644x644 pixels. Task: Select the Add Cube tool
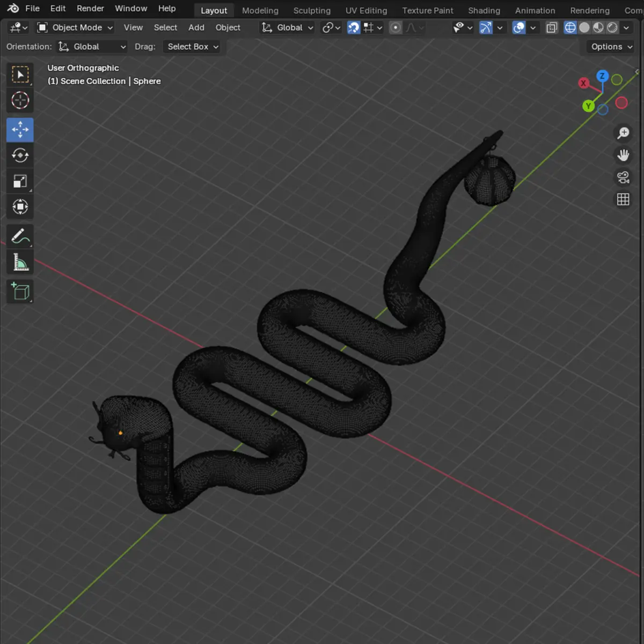point(20,291)
